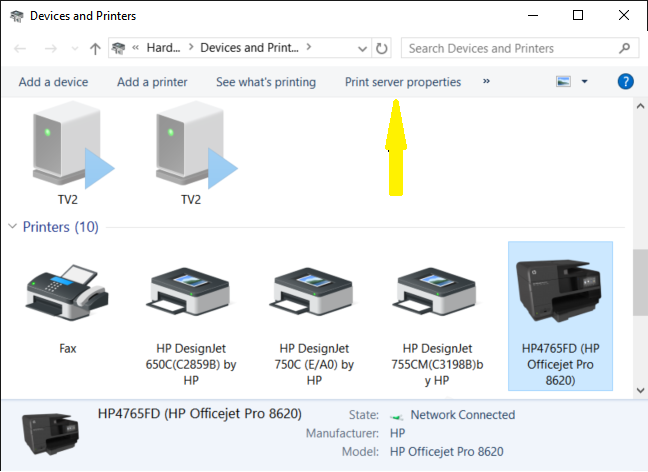This screenshot has height=472, width=648.
Task: Click the printer icon in address bar
Action: [x=119, y=48]
